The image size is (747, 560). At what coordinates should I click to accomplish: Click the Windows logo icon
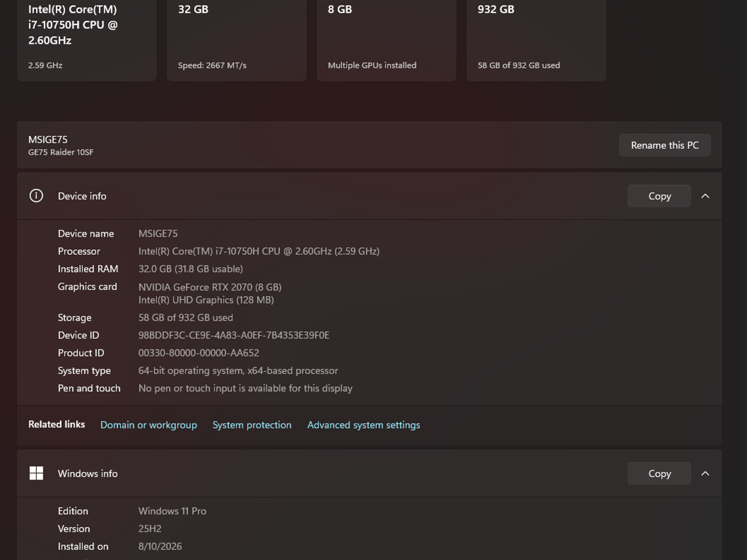pyautogui.click(x=36, y=473)
